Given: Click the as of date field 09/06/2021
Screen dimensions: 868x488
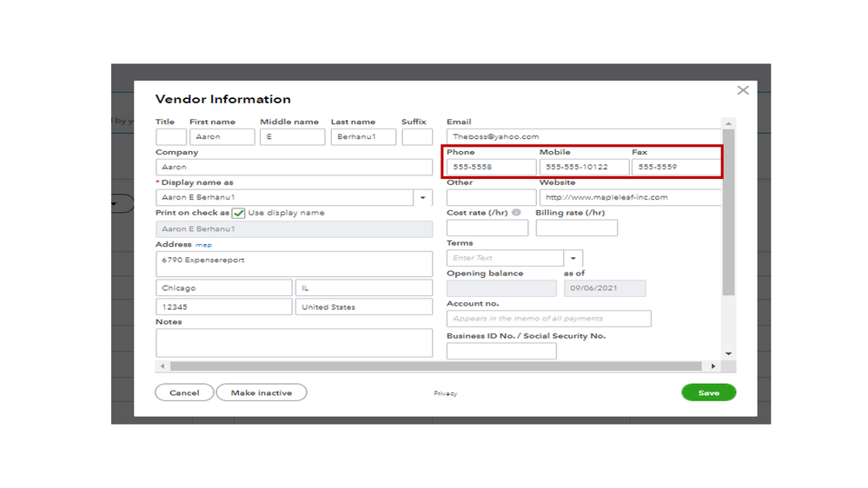Looking at the screenshot, I should pyautogui.click(x=605, y=288).
